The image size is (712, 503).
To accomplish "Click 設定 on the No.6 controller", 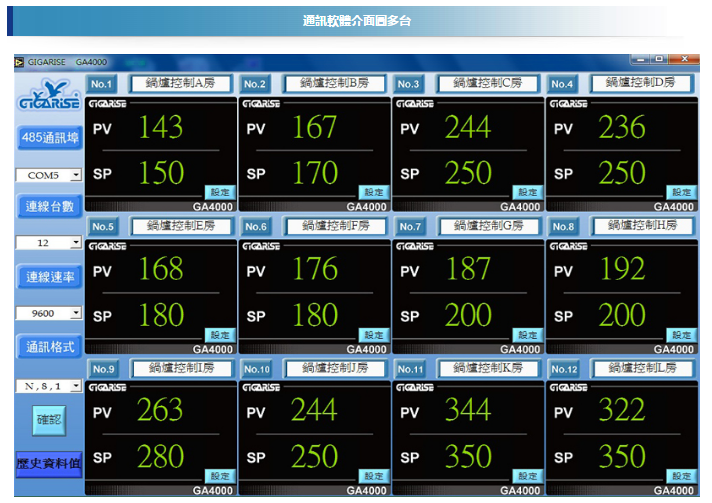I will point(374,335).
